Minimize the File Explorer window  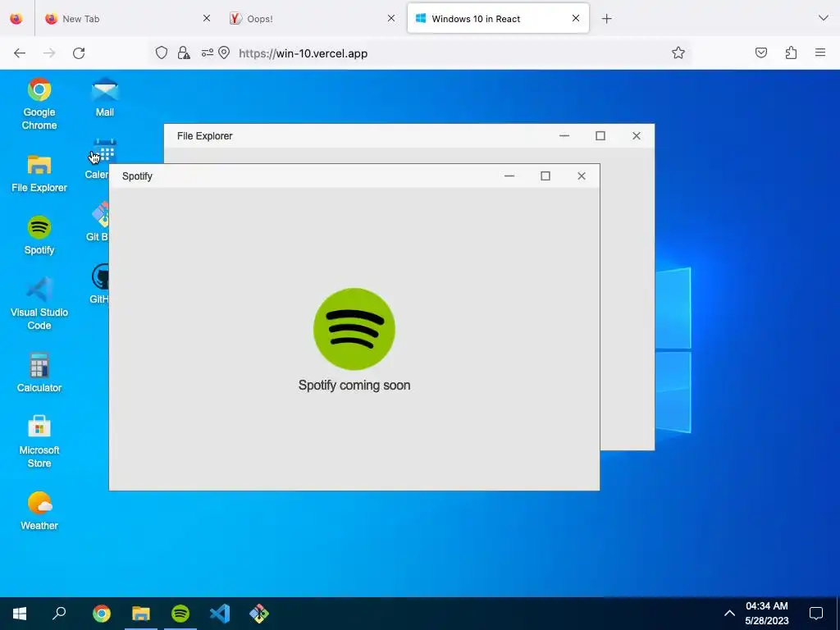coord(564,136)
